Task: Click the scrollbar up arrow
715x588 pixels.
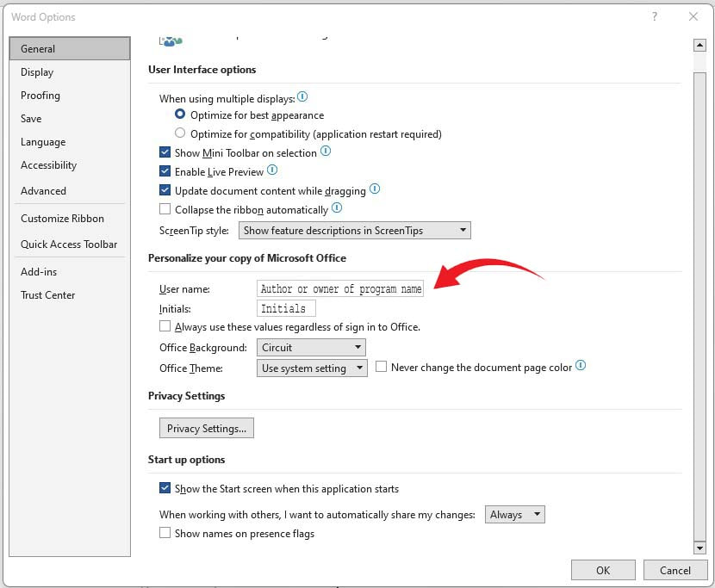Action: pos(699,45)
